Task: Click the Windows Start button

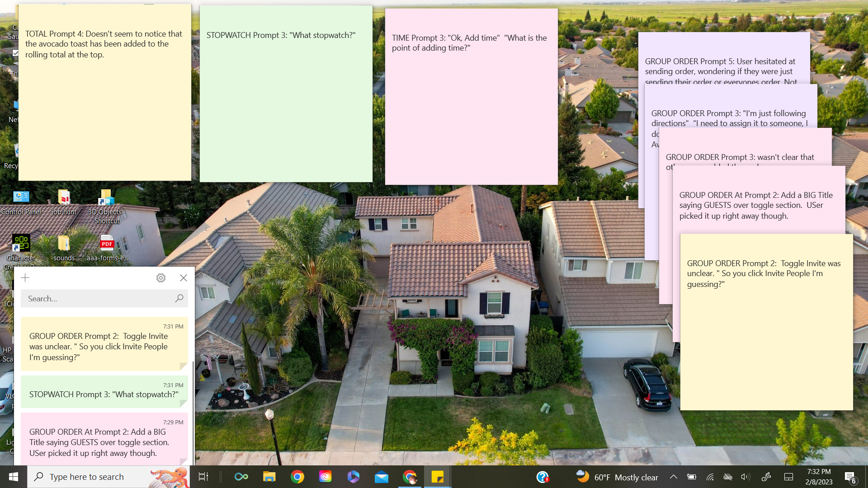Action: click(x=14, y=477)
